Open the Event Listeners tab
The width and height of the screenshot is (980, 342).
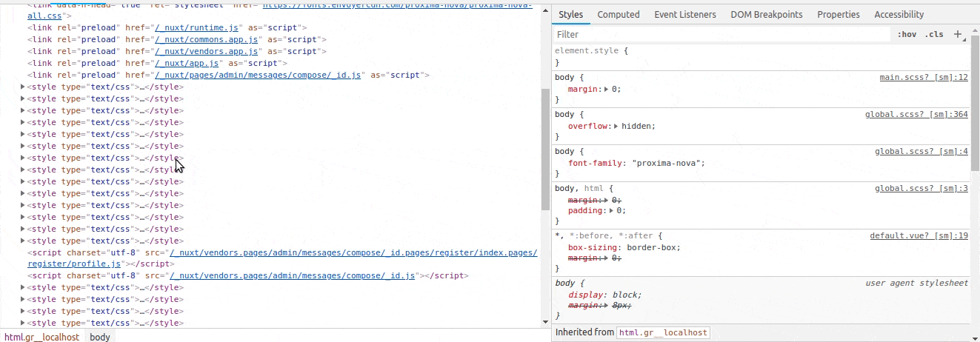pos(685,14)
